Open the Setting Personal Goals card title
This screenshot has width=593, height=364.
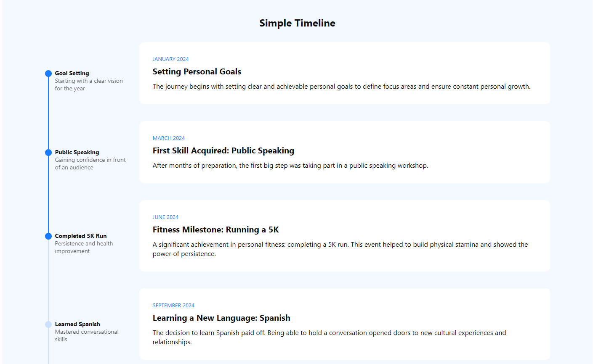click(197, 71)
